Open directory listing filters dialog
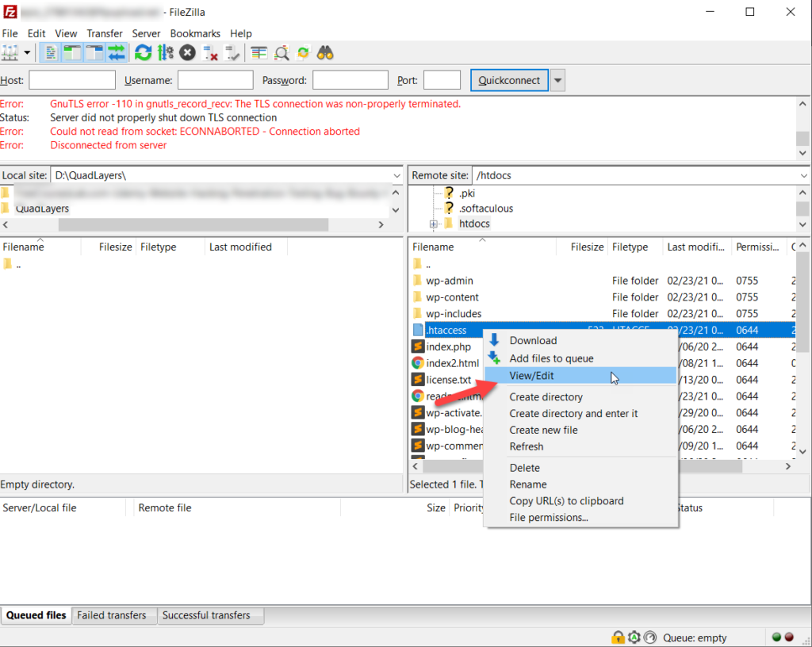 point(259,53)
